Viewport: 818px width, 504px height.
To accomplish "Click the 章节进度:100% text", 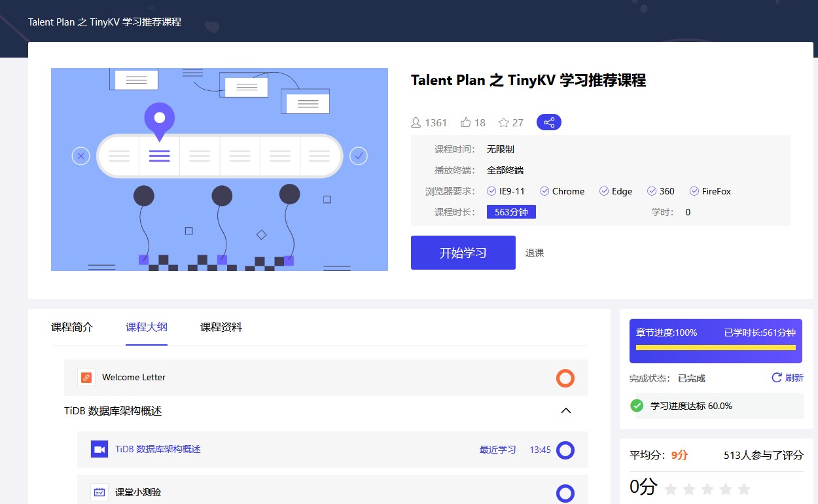I will point(666,333).
